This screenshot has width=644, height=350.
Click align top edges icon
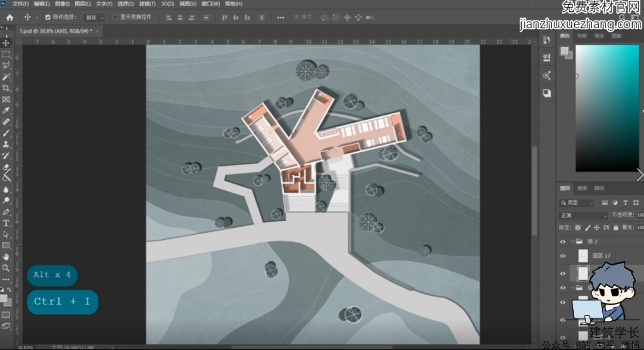tap(224, 17)
